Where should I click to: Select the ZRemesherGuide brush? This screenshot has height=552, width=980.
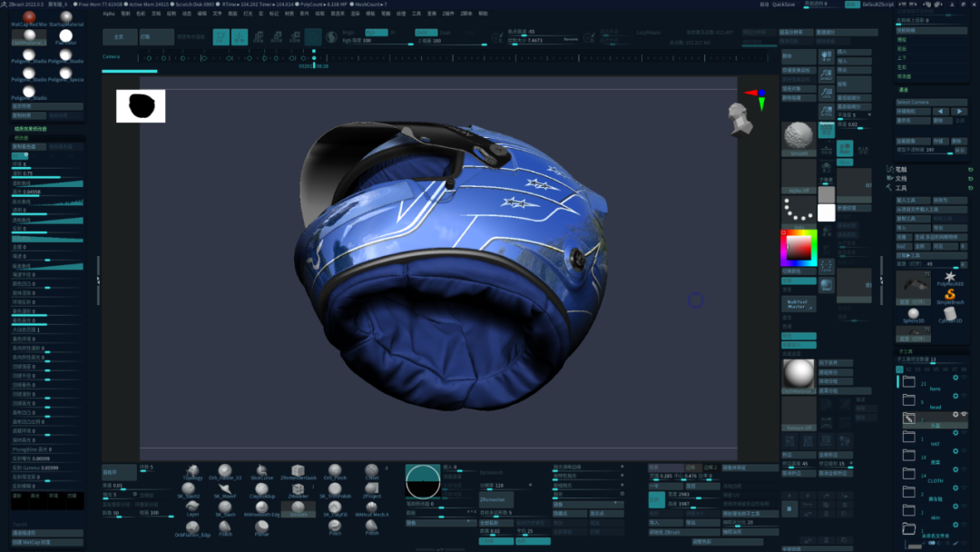(299, 472)
